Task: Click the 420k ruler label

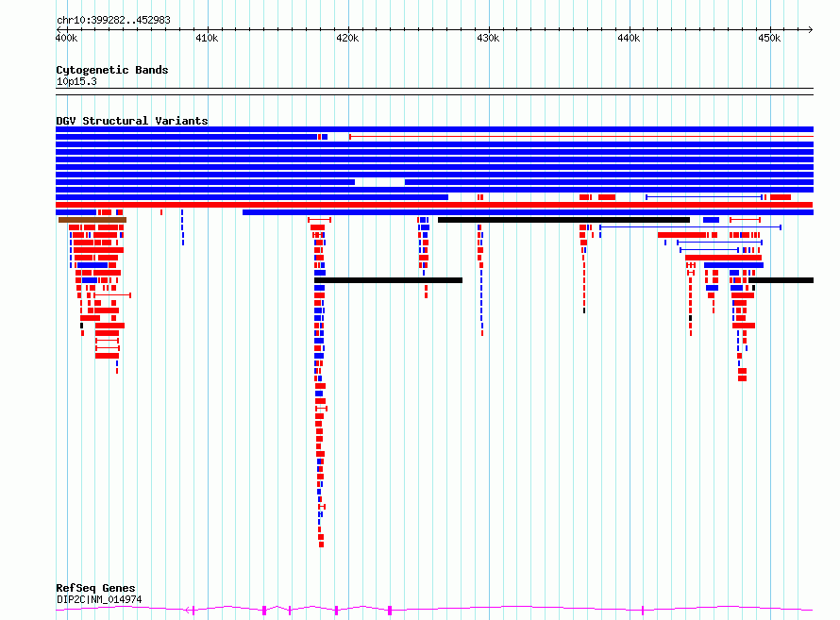Action: 347,39
